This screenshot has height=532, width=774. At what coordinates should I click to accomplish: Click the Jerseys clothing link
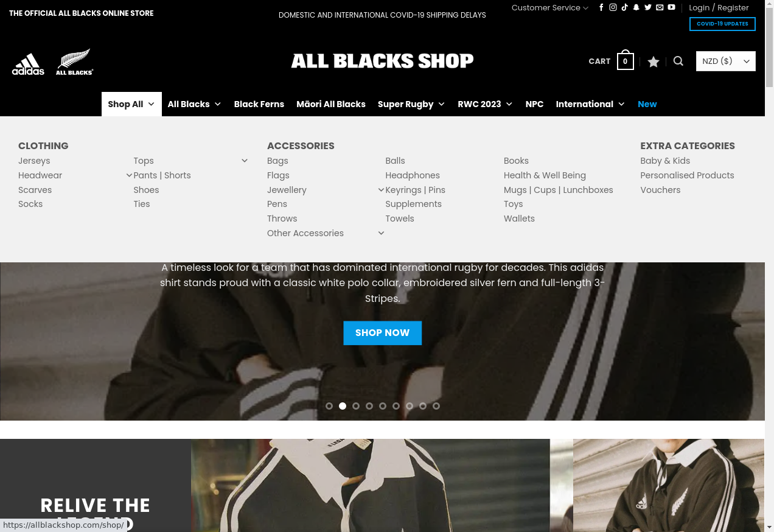point(34,161)
